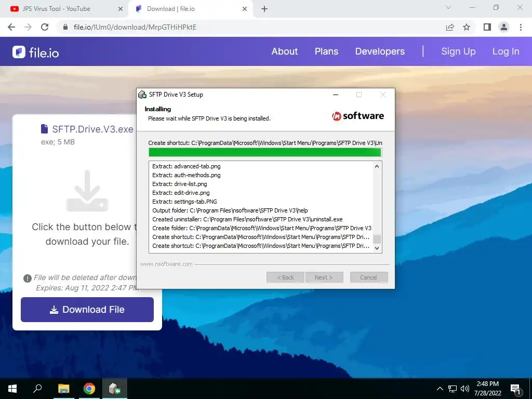Click the 'Extract: auth-methods.png' log line

click(x=187, y=175)
